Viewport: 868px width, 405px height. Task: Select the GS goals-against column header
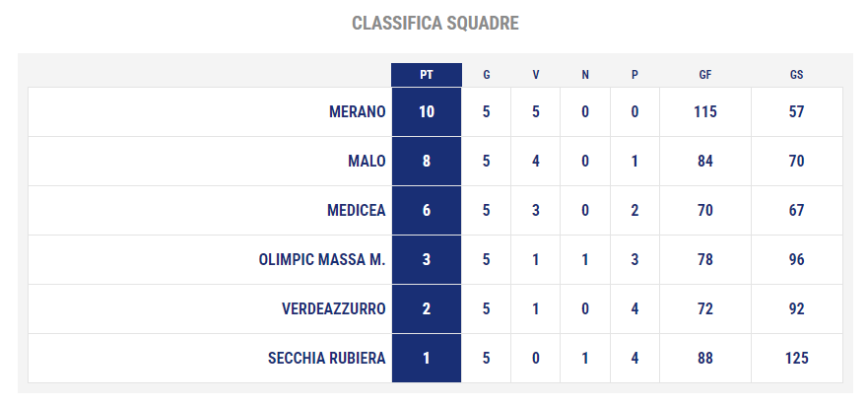click(797, 75)
